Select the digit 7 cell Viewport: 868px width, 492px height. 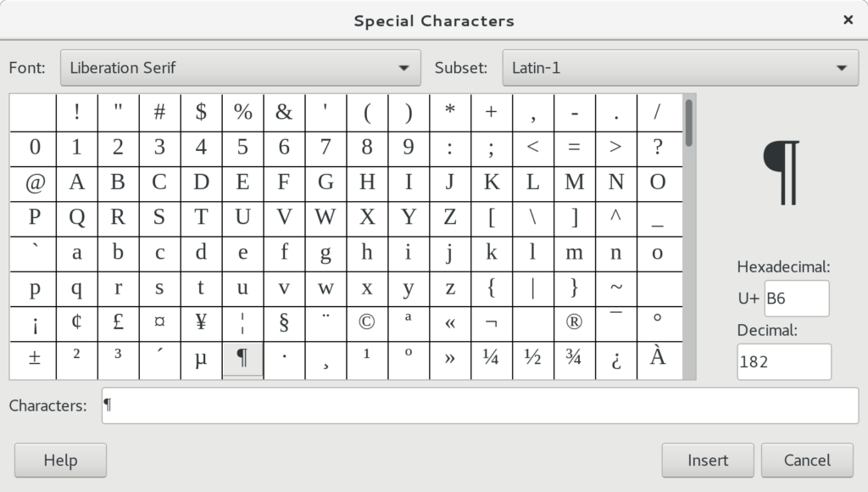pyautogui.click(x=325, y=148)
